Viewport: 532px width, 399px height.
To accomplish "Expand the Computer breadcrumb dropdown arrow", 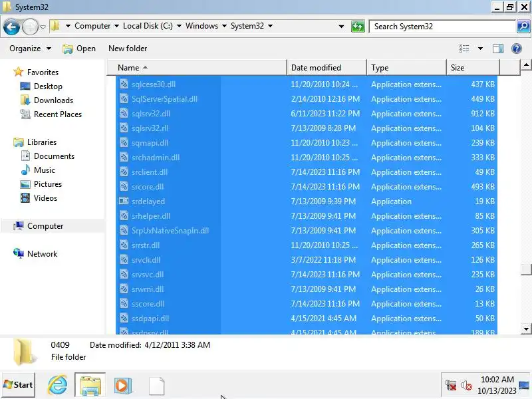I will pyautogui.click(x=116, y=26).
